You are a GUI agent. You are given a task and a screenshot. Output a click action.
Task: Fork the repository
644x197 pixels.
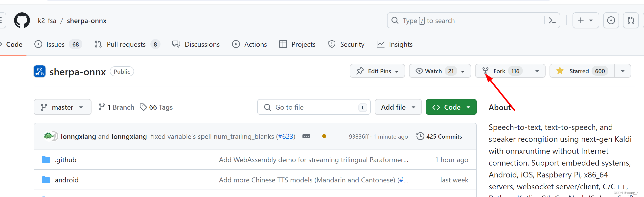[502, 71]
